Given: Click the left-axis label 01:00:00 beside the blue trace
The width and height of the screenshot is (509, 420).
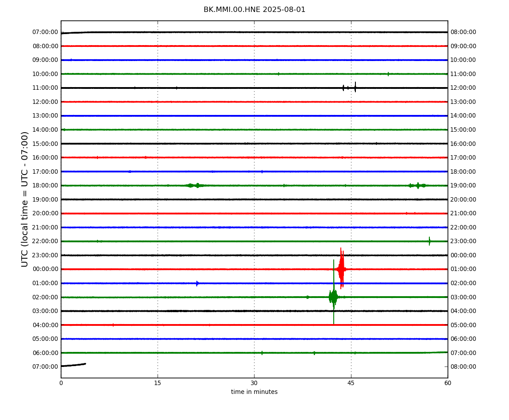Looking at the screenshot, I should pyautogui.click(x=46, y=283).
